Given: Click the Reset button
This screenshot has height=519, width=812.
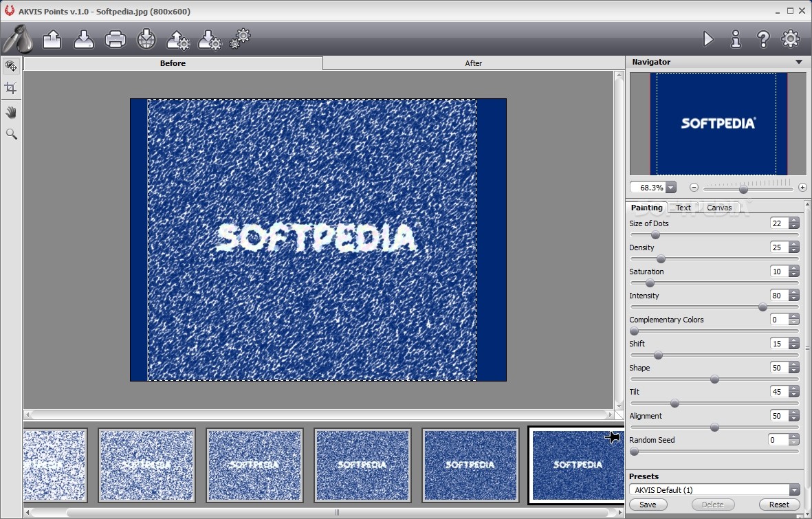Looking at the screenshot, I should [779, 505].
